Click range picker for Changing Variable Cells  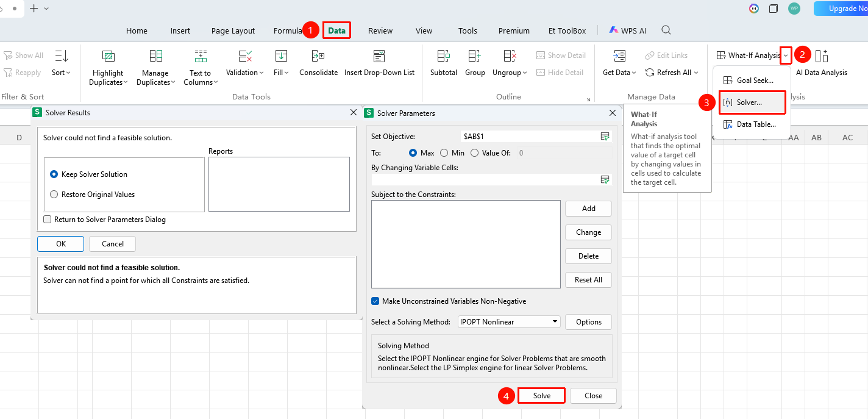[605, 179]
